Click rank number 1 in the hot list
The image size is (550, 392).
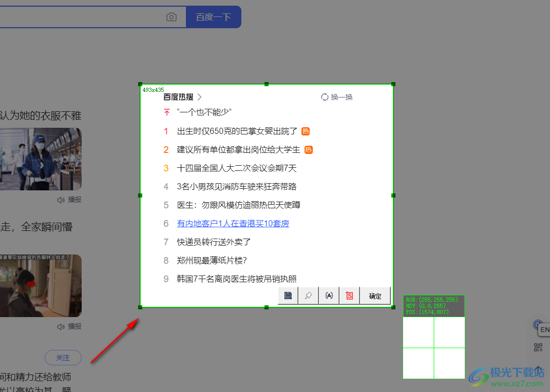click(x=166, y=131)
